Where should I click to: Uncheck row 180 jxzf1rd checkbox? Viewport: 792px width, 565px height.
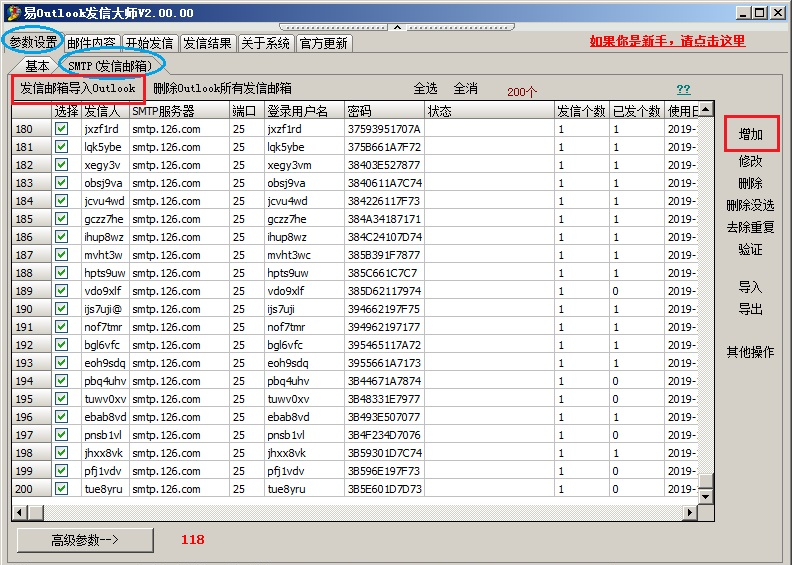[62, 129]
